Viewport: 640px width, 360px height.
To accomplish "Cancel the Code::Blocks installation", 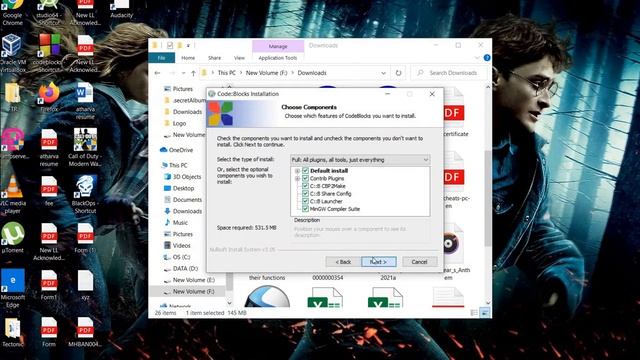I will [420, 262].
